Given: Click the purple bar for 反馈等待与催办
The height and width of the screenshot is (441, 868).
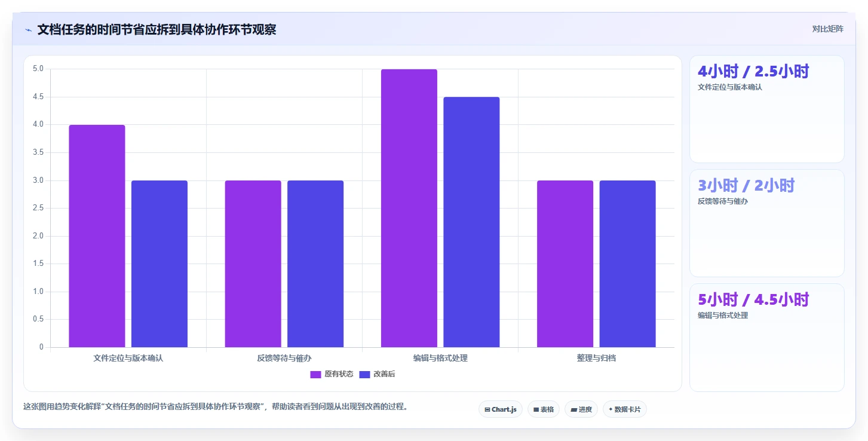Looking at the screenshot, I should point(253,264).
